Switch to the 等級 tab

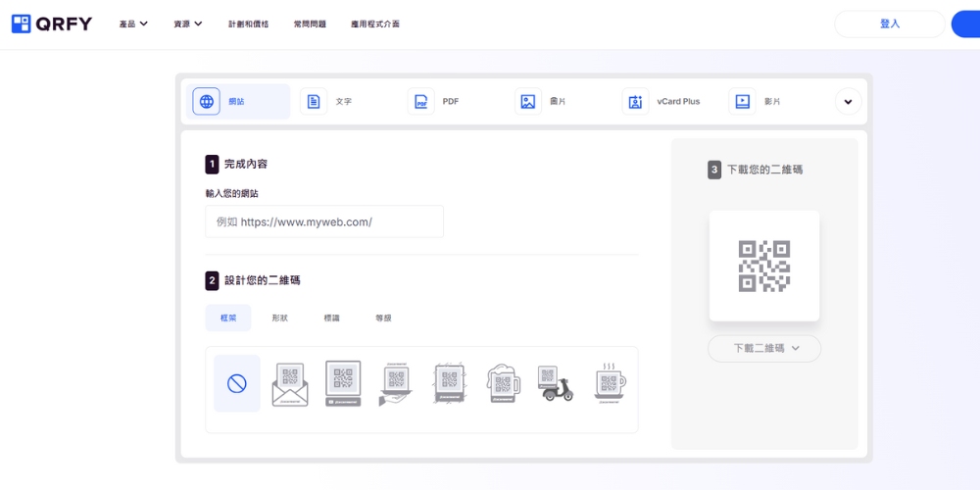(x=384, y=318)
